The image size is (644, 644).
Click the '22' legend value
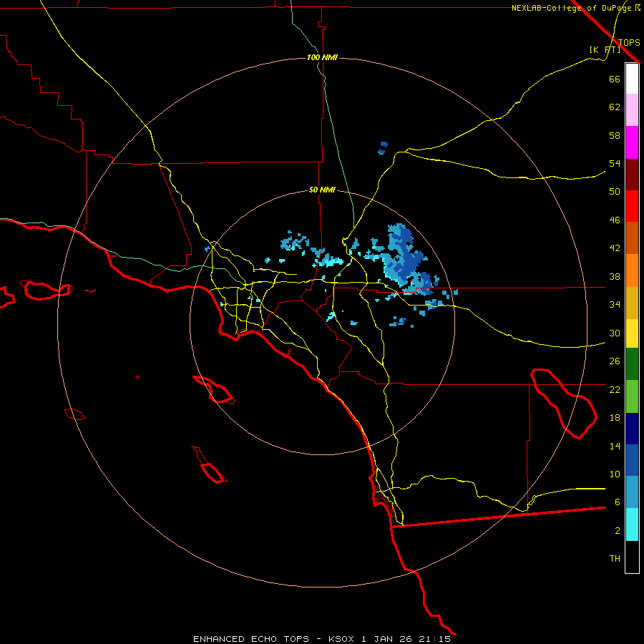point(615,390)
